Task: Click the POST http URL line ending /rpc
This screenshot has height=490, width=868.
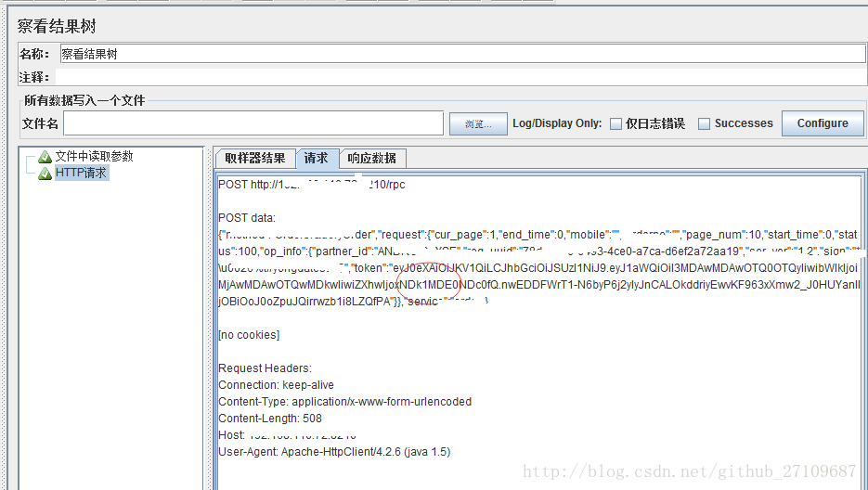Action: (x=312, y=185)
